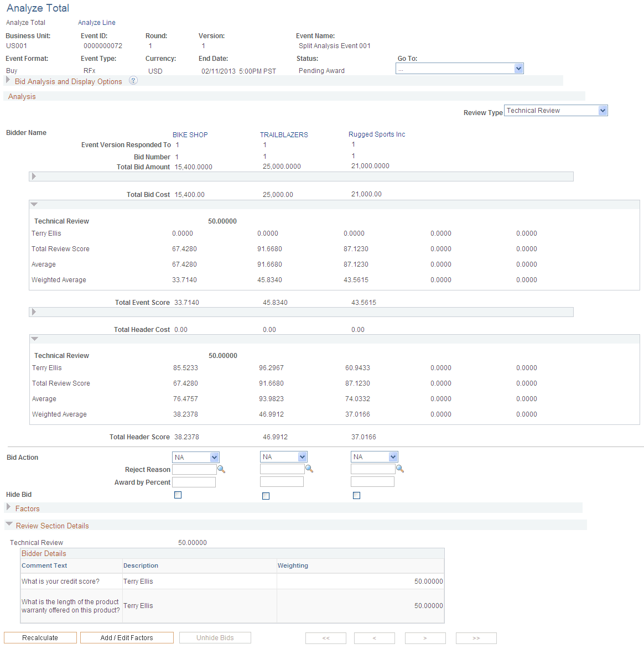
Task: Hide the BIKE SHOP bid
Action: [x=178, y=495]
